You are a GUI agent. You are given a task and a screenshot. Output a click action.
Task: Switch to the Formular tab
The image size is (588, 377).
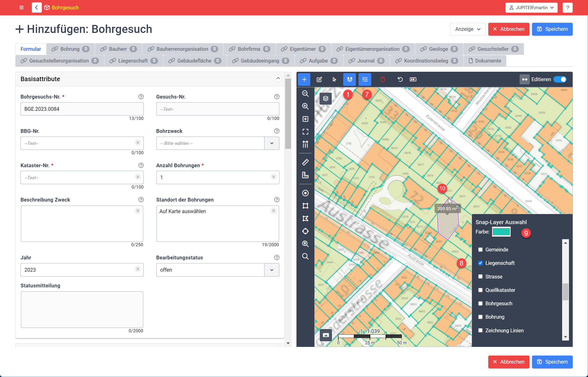coord(31,49)
